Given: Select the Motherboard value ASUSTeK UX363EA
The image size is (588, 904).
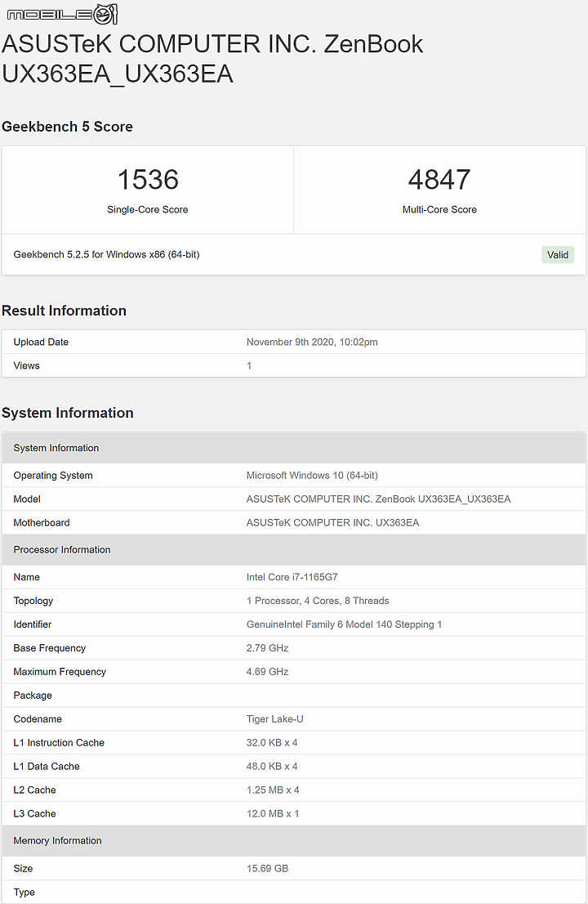Looking at the screenshot, I should click(333, 523).
